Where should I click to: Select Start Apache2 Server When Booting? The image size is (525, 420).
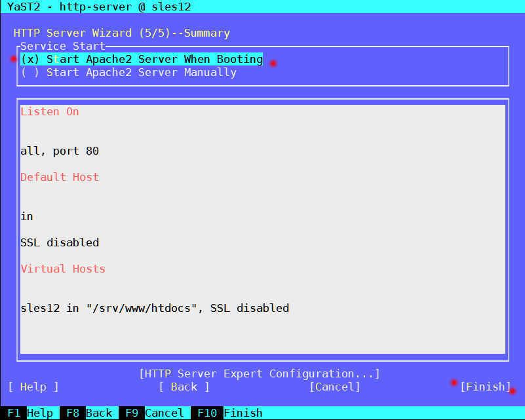142,59
